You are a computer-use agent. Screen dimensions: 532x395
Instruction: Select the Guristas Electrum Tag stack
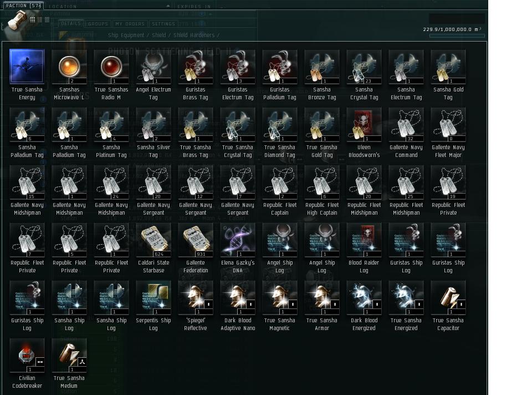coord(238,67)
